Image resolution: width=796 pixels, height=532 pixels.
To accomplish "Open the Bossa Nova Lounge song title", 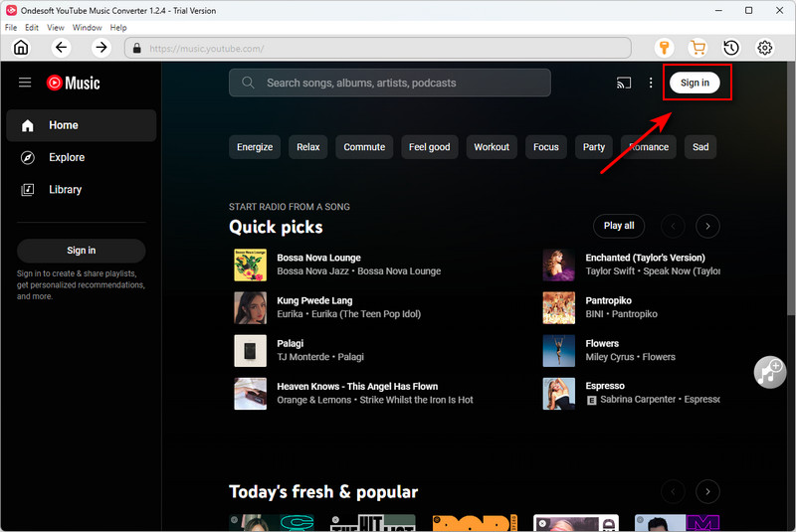I will [318, 258].
